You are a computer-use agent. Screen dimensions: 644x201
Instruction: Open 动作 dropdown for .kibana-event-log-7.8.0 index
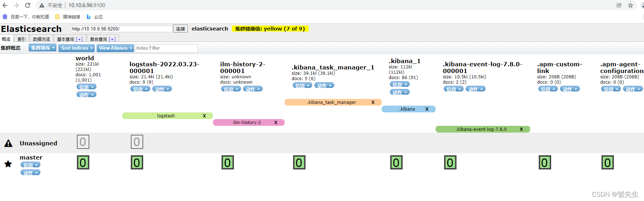click(476, 89)
